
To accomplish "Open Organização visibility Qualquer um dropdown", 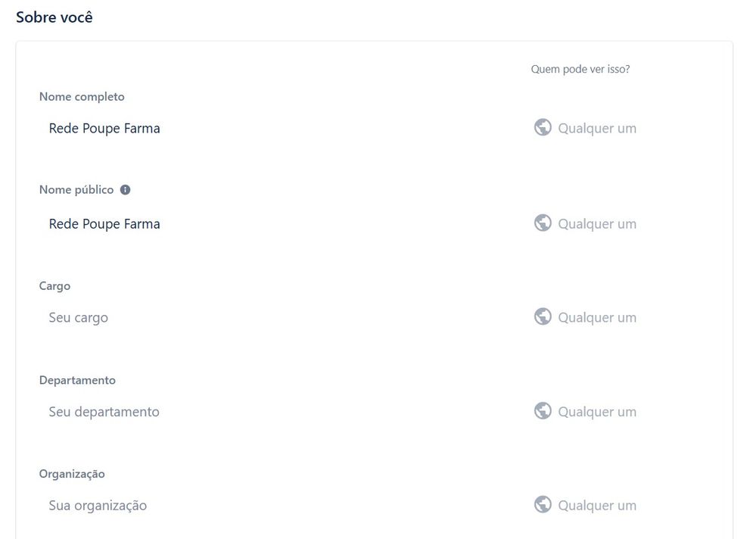I will (585, 505).
